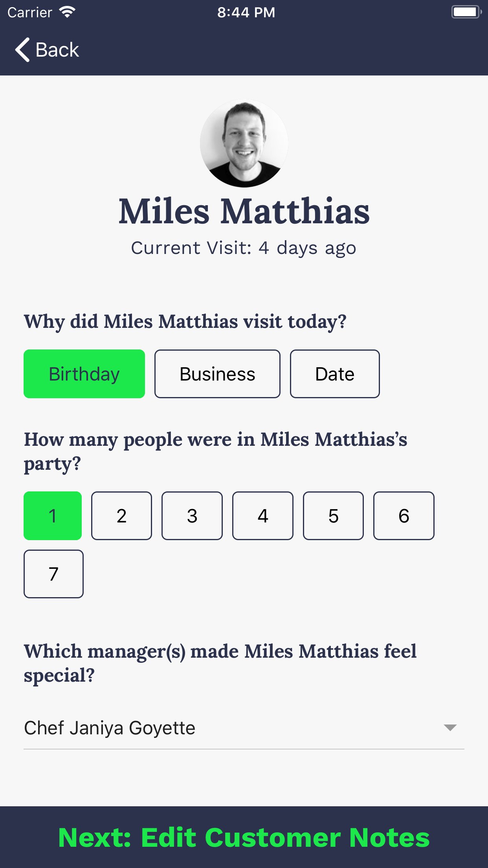488x868 pixels.
Task: Open the manager selection dropdown
Action: (x=244, y=728)
